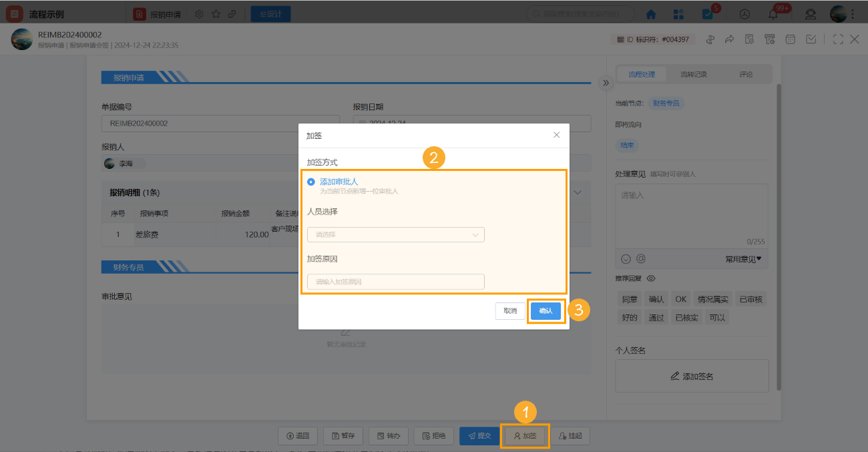Click the @ mention icon below the comment box
This screenshot has height=452, width=868.
[x=641, y=258]
